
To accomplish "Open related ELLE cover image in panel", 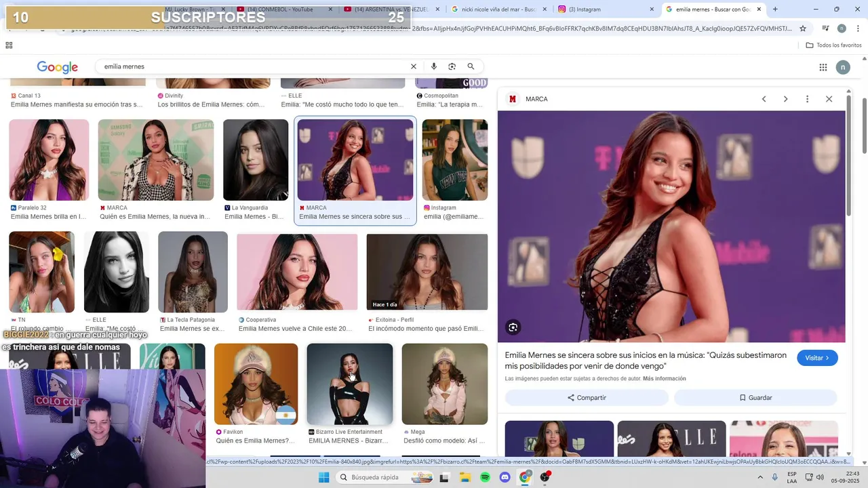I will pyautogui.click(x=671, y=439).
